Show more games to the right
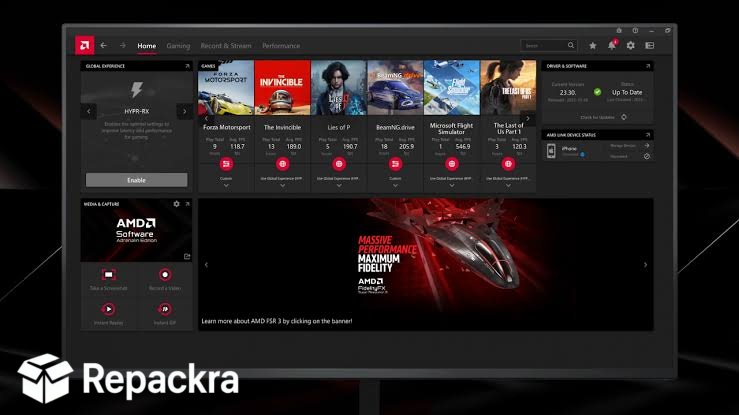The image size is (739, 415). click(x=528, y=119)
